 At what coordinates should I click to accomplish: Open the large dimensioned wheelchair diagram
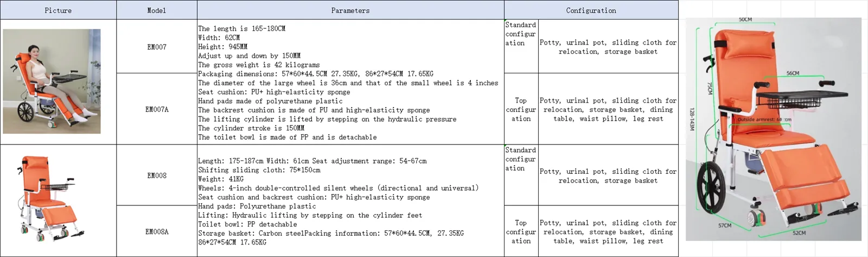[773, 129]
